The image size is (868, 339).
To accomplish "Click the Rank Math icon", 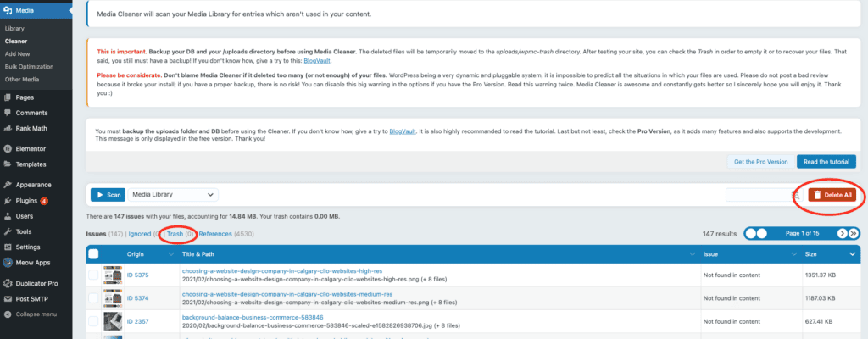I will coord(8,128).
